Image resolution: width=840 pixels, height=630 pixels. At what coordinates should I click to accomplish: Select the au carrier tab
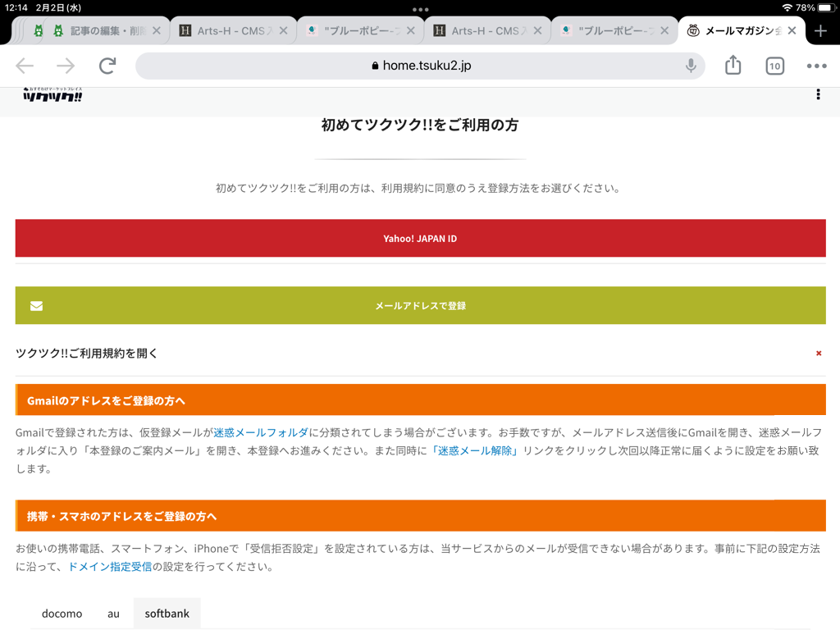[113, 614]
